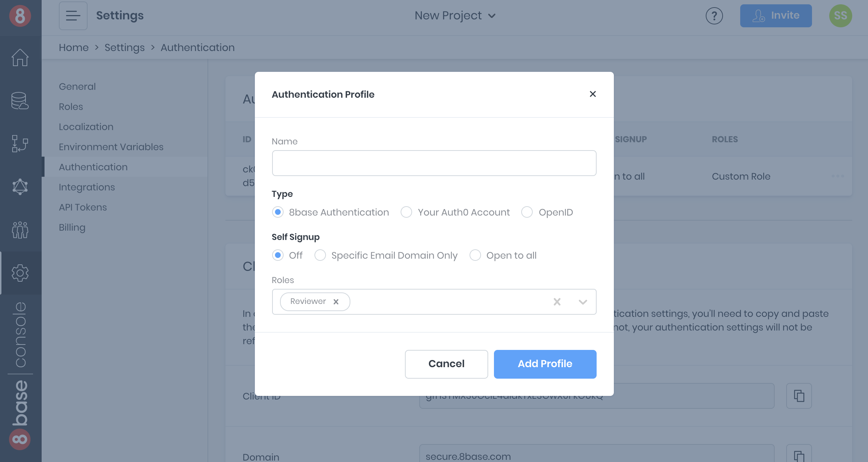This screenshot has height=462, width=868.
Task: Click the Home icon in left sidebar
Action: pyautogui.click(x=20, y=57)
